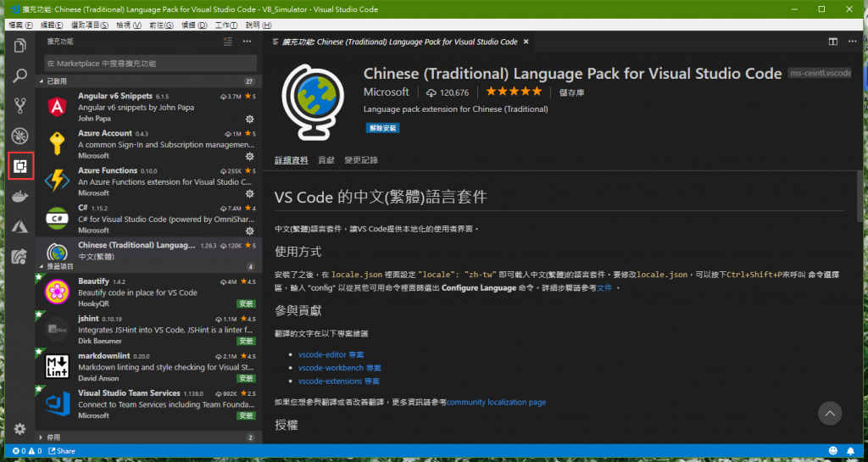868x462 pixels.
Task: Open the vscode-editor 專案 link
Action: [x=331, y=354]
